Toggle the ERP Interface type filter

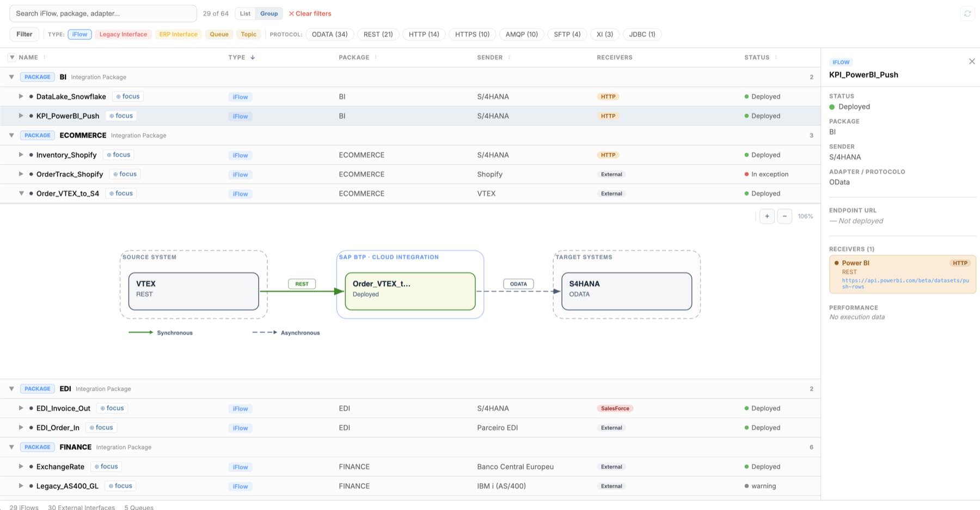(179, 34)
